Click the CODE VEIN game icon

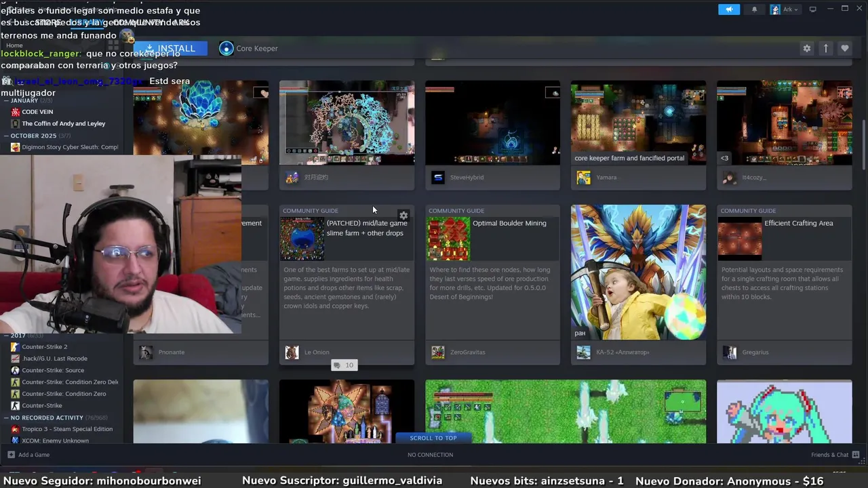[15, 112]
